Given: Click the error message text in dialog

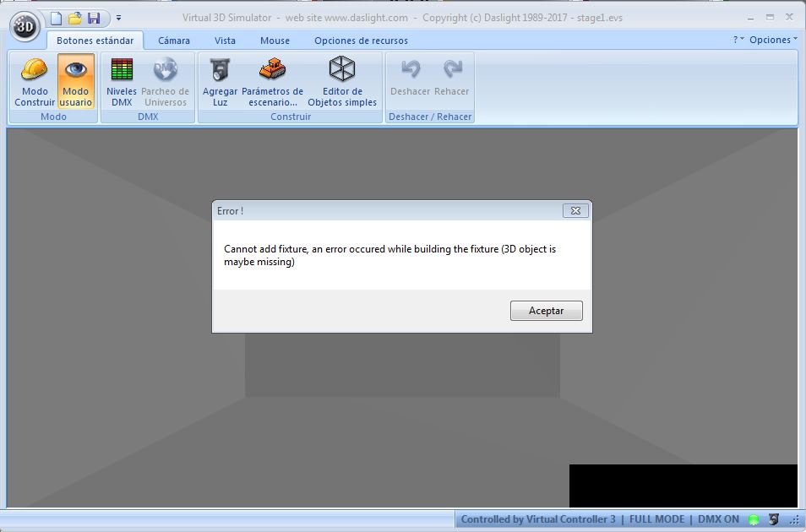Looking at the screenshot, I should click(389, 256).
